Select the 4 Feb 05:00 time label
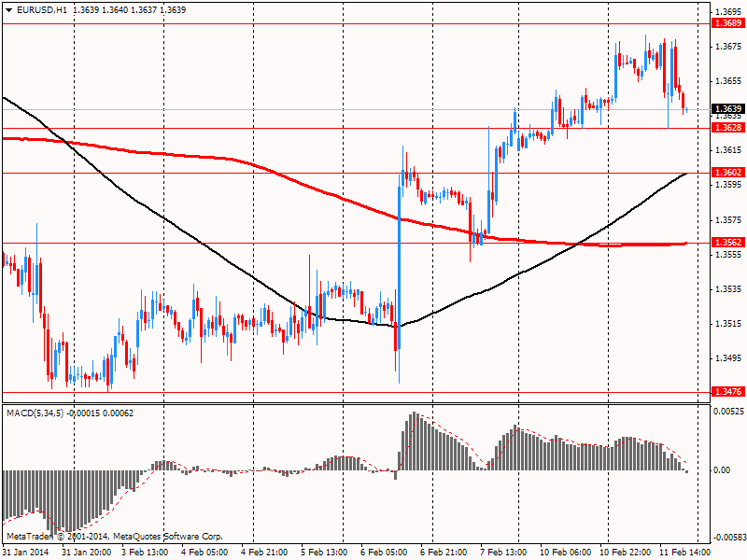This screenshot has width=747, height=560. click(204, 552)
